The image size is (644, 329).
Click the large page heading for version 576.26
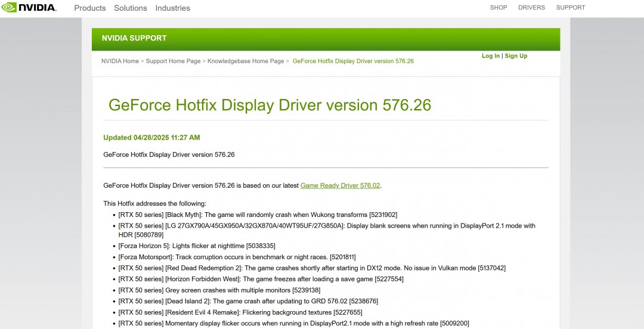270,105
